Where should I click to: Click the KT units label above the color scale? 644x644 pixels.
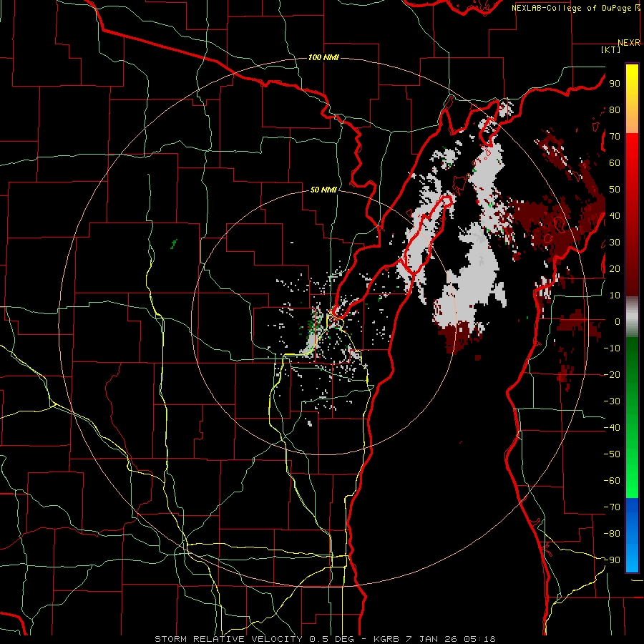coord(611,49)
